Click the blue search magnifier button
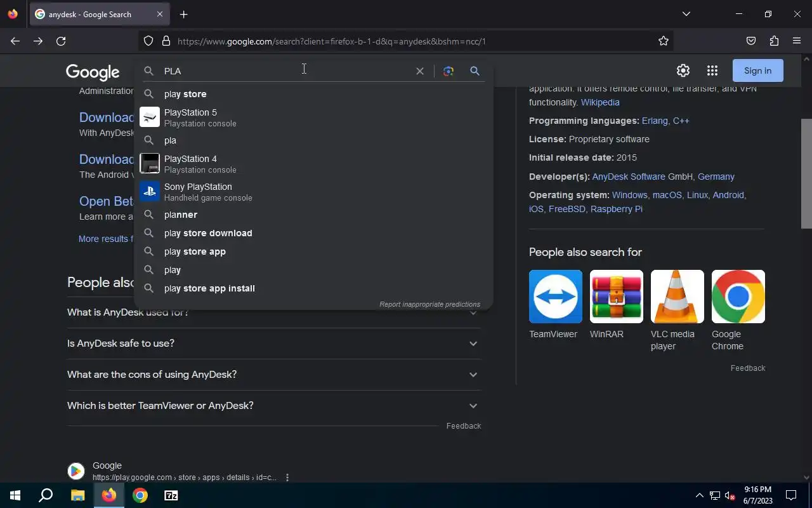 pos(475,71)
